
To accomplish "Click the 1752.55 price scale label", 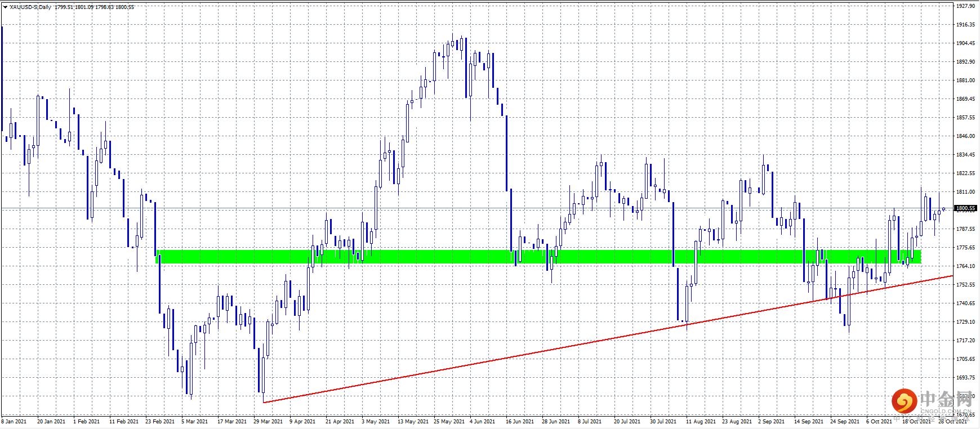I will click(965, 285).
